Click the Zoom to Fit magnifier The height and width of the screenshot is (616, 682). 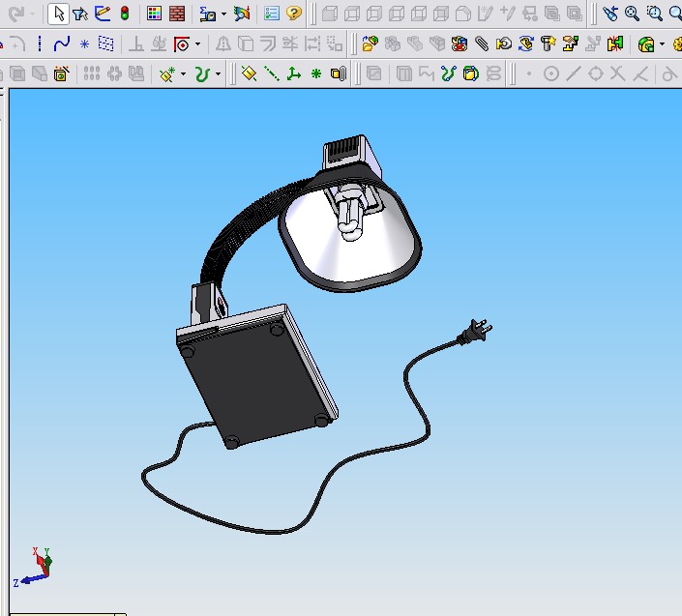(x=632, y=14)
